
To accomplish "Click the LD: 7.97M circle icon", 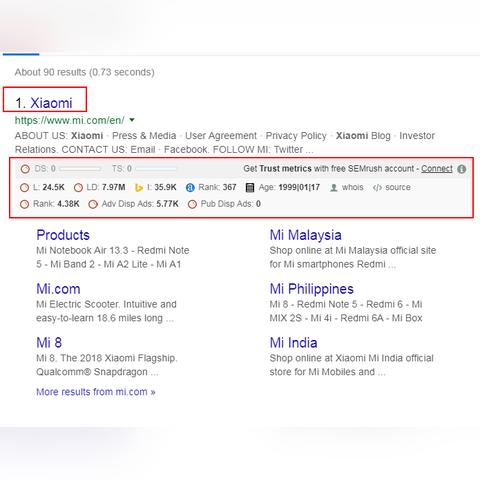I will 78,188.
